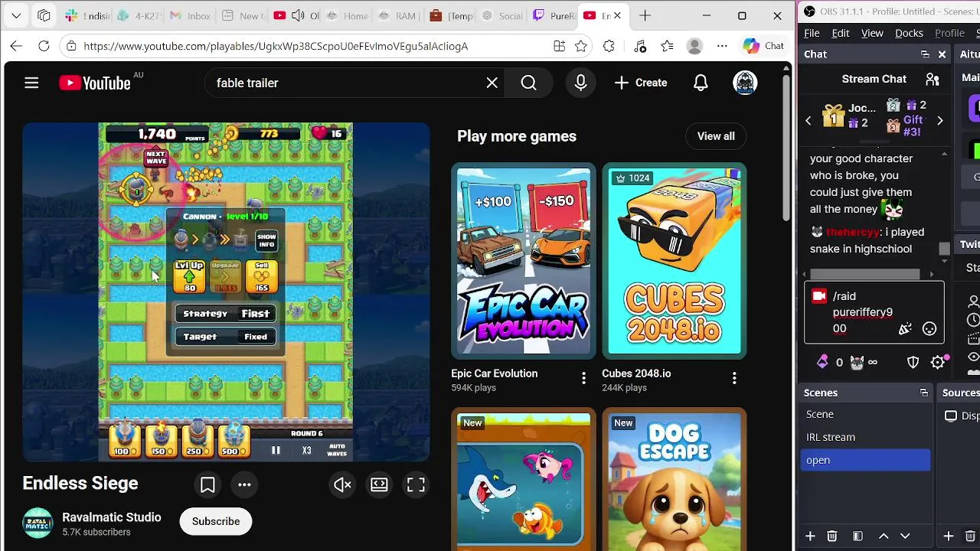This screenshot has height=551, width=980.
Task: Switch to the PureR Twitch tab
Action: 553,15
